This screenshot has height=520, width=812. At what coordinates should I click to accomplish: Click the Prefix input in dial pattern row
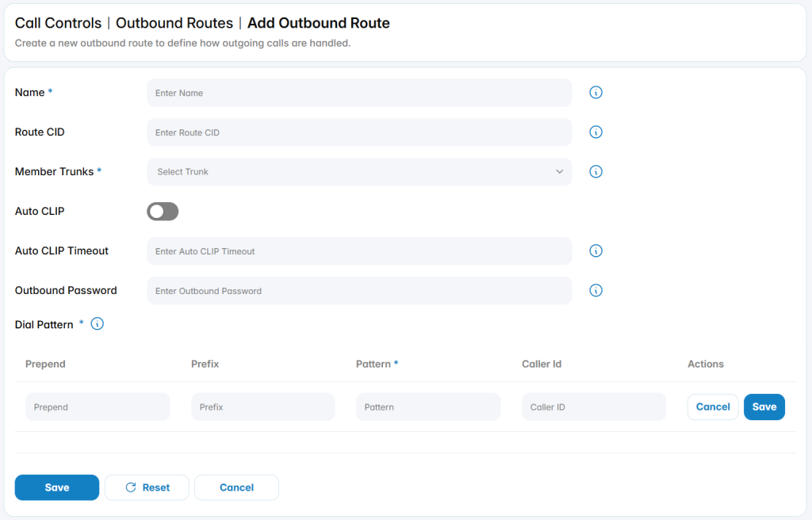tap(263, 407)
